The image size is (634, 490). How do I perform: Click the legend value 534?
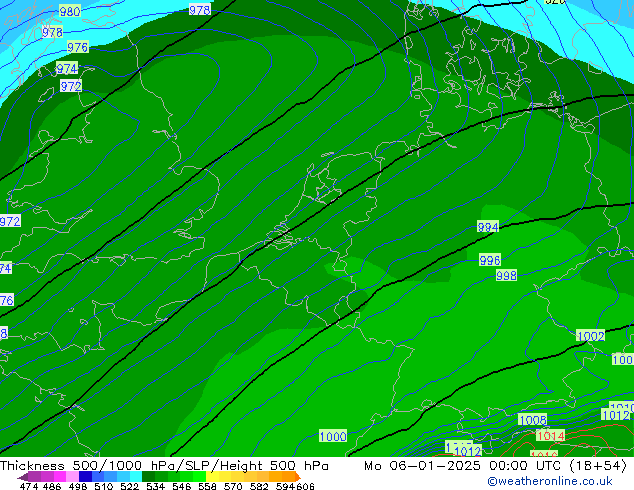155,486
